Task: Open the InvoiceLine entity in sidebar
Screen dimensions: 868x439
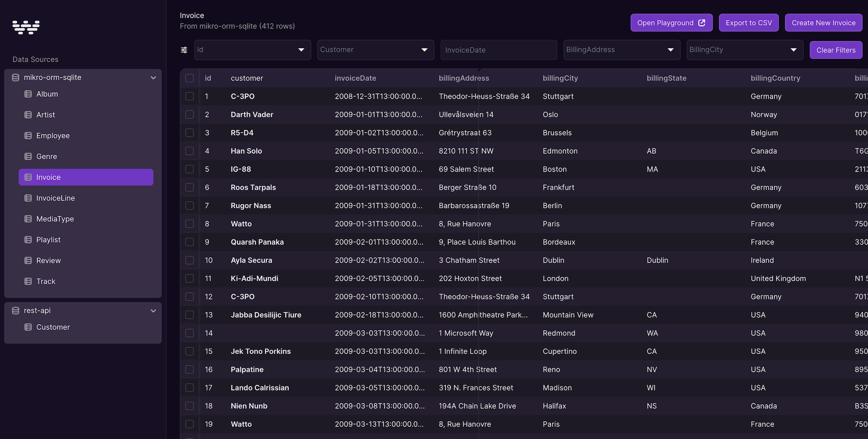Action: point(55,198)
